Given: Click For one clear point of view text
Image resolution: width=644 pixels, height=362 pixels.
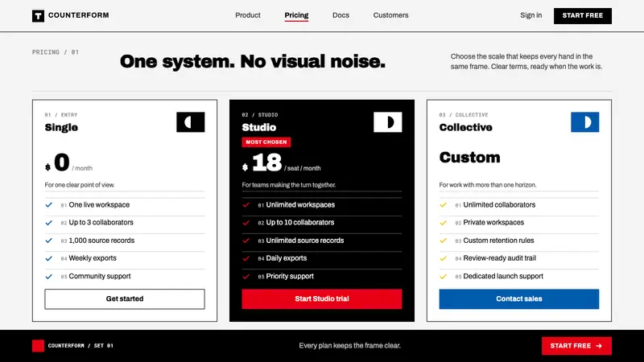Looking at the screenshot, I should pos(80,185).
